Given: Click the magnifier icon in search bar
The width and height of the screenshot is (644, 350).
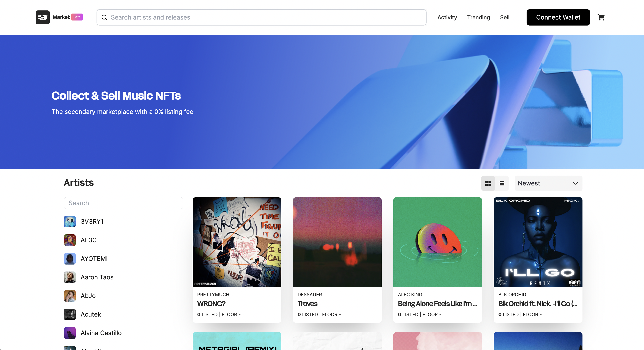Looking at the screenshot, I should (x=104, y=17).
